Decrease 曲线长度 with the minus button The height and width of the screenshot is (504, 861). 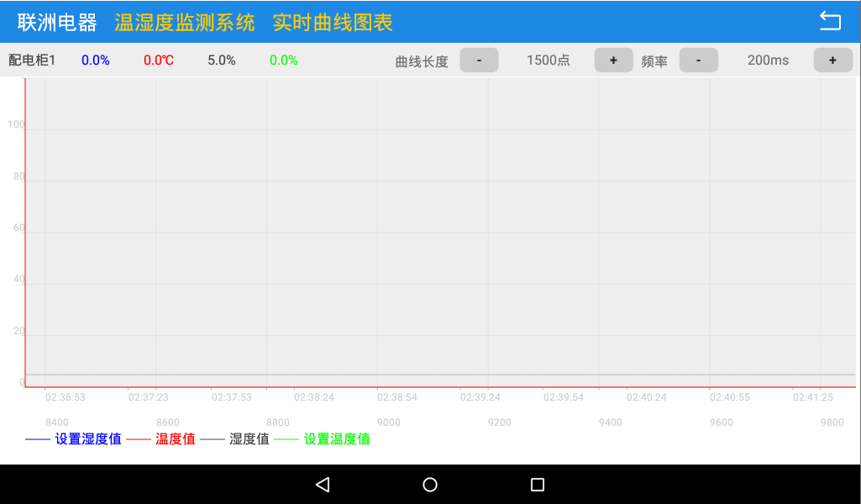478,60
